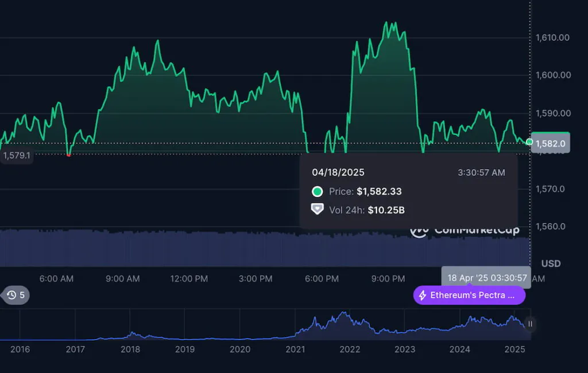Viewport: 588px width, 373px height.
Task: Click 2024 on the overview timeline
Action: [x=460, y=349]
